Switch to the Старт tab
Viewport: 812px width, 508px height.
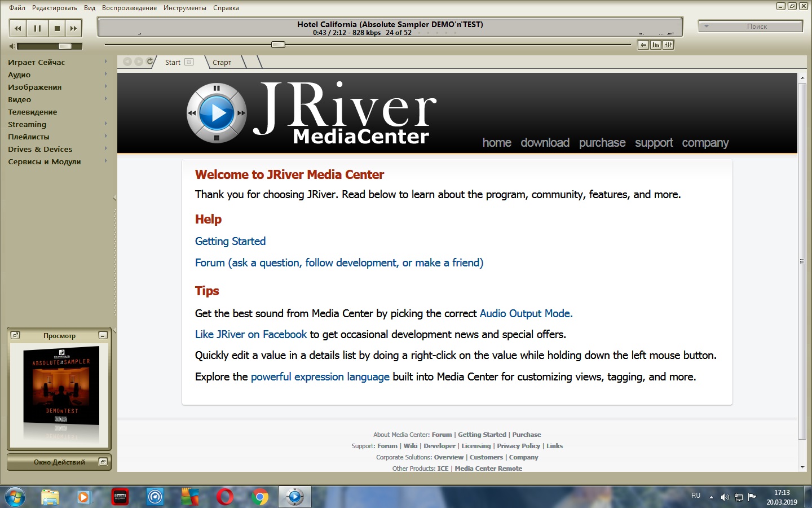pos(222,63)
